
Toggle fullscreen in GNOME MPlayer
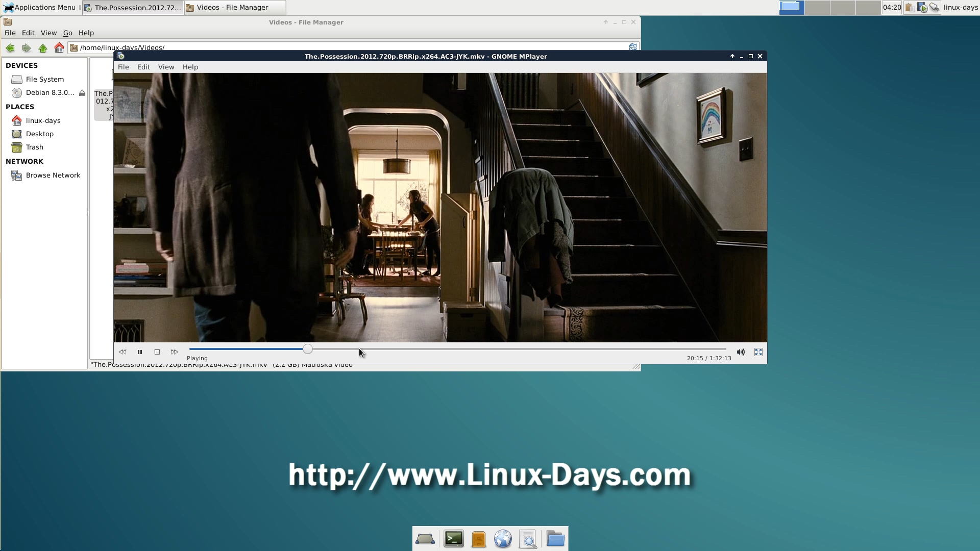point(758,352)
